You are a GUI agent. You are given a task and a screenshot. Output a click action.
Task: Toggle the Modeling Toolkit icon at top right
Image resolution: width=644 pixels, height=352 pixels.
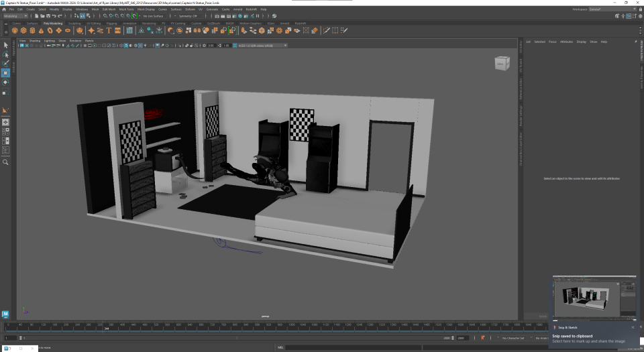(617, 16)
